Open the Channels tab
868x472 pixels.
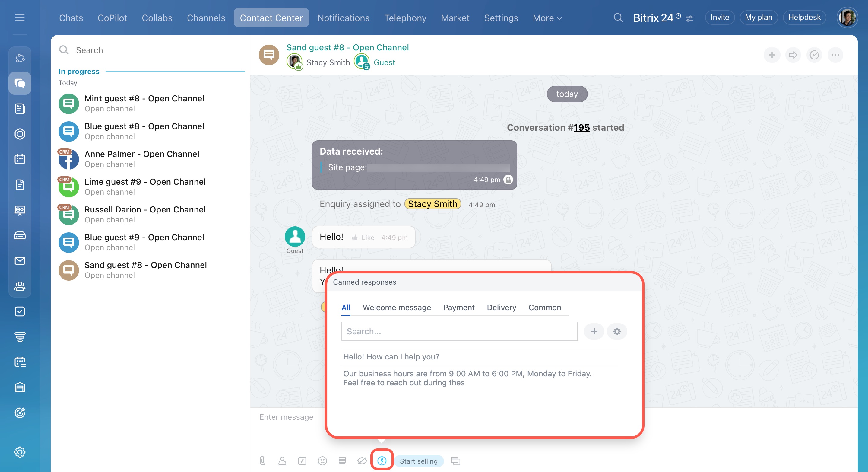click(x=206, y=18)
